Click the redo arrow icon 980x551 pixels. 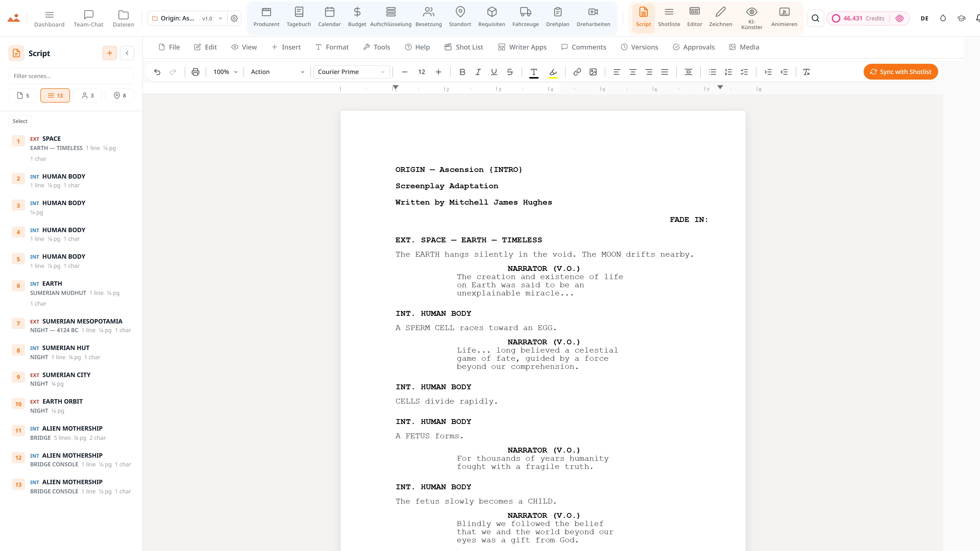pos(173,72)
